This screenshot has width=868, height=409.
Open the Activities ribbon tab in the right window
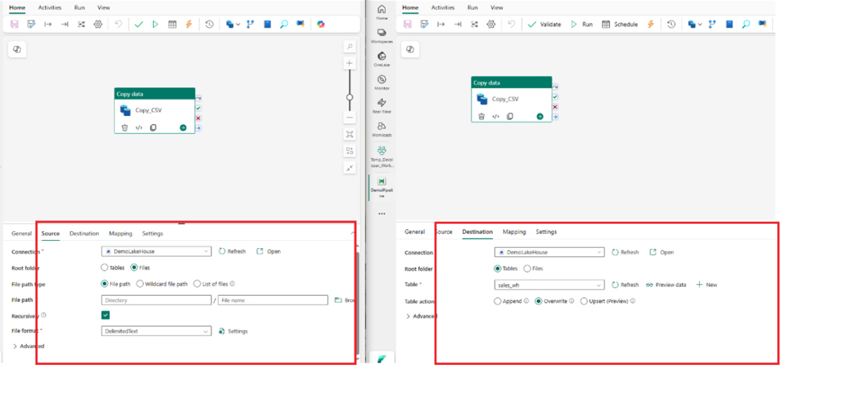point(443,7)
